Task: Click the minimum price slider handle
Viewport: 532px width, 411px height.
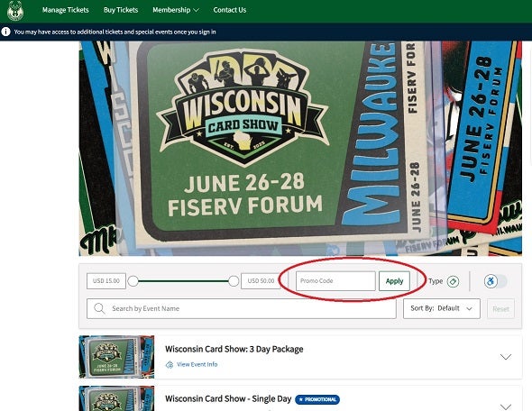Action: click(x=133, y=281)
